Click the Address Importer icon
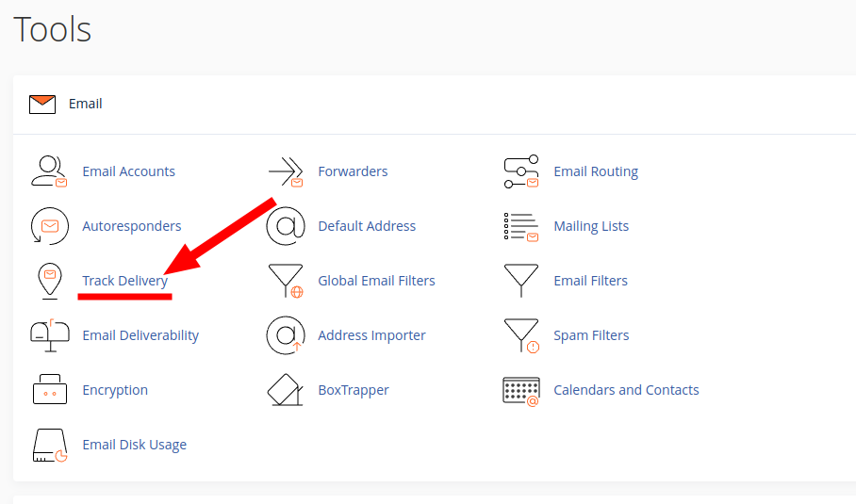The image size is (856, 504). 286,335
